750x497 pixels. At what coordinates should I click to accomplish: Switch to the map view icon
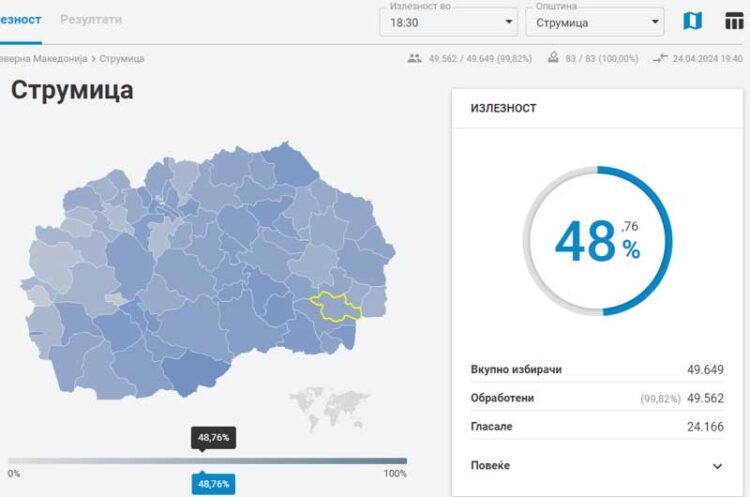(x=693, y=21)
